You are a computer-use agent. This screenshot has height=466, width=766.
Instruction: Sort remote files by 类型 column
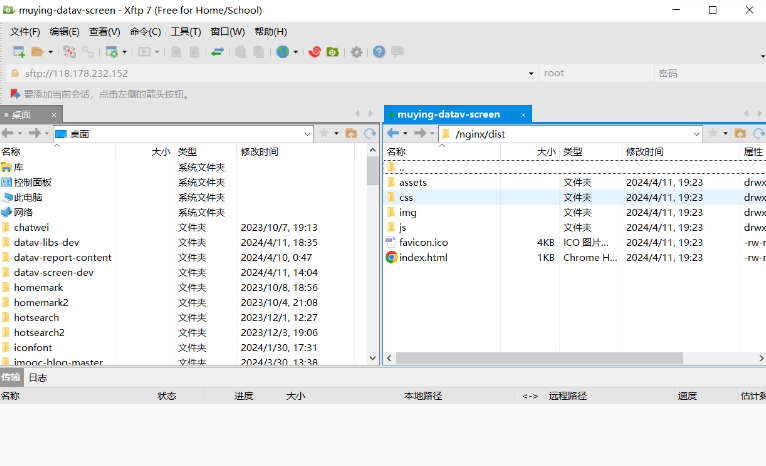point(591,152)
